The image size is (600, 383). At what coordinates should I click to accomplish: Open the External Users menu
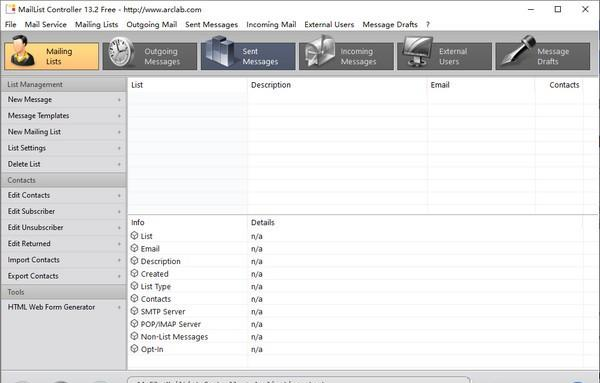coord(329,24)
